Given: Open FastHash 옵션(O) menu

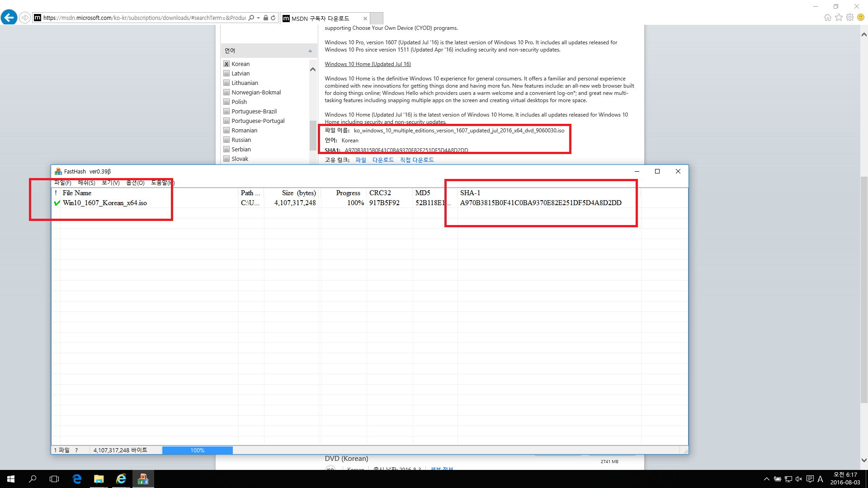Looking at the screenshot, I should (x=135, y=183).
